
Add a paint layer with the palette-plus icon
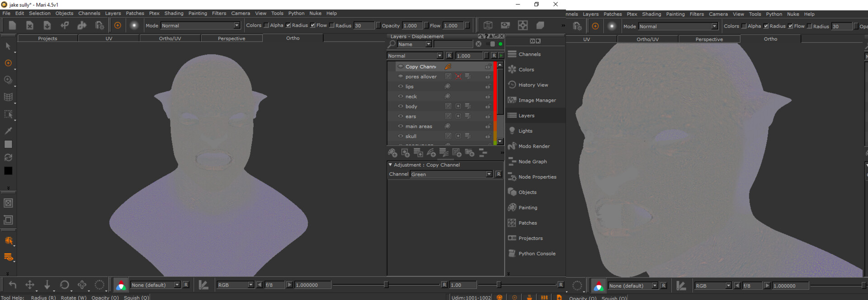tap(392, 153)
